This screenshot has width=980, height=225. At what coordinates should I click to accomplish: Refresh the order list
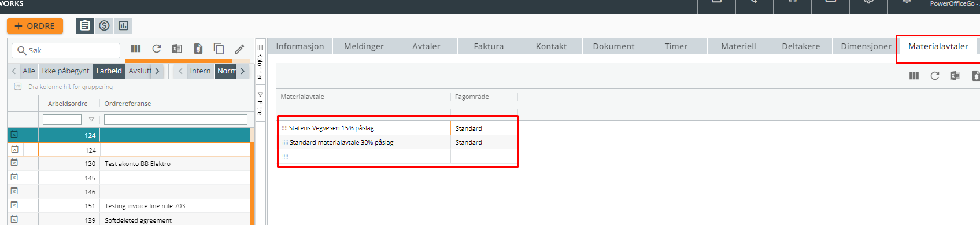tap(157, 49)
